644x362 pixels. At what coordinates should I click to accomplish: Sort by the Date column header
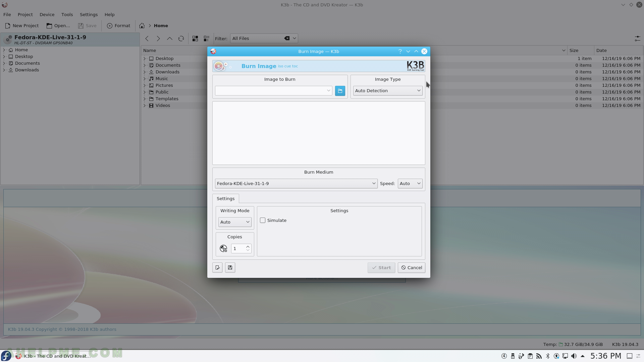click(619, 50)
